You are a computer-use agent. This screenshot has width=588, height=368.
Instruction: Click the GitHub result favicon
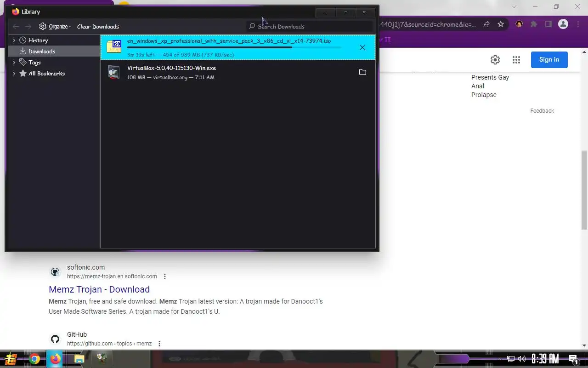[55, 339]
